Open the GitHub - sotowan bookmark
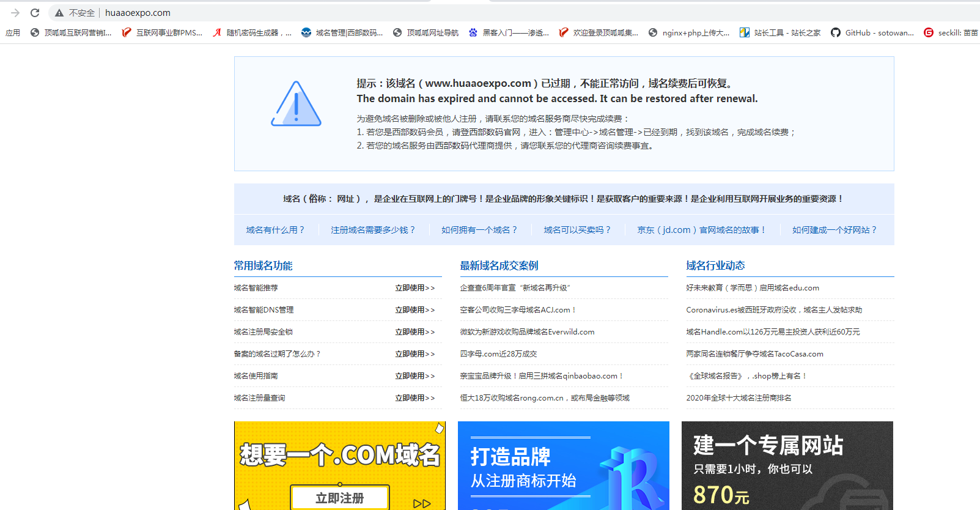This screenshot has height=510, width=980. pos(872,33)
